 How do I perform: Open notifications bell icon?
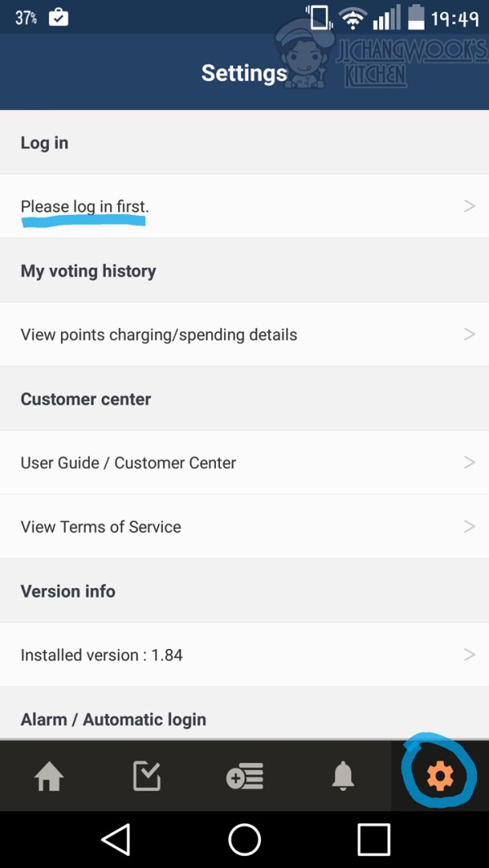[x=343, y=778]
